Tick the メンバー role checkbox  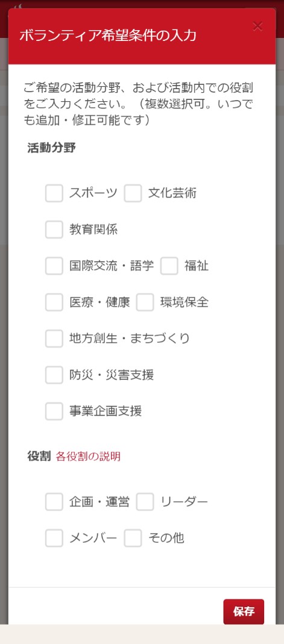[x=54, y=538]
